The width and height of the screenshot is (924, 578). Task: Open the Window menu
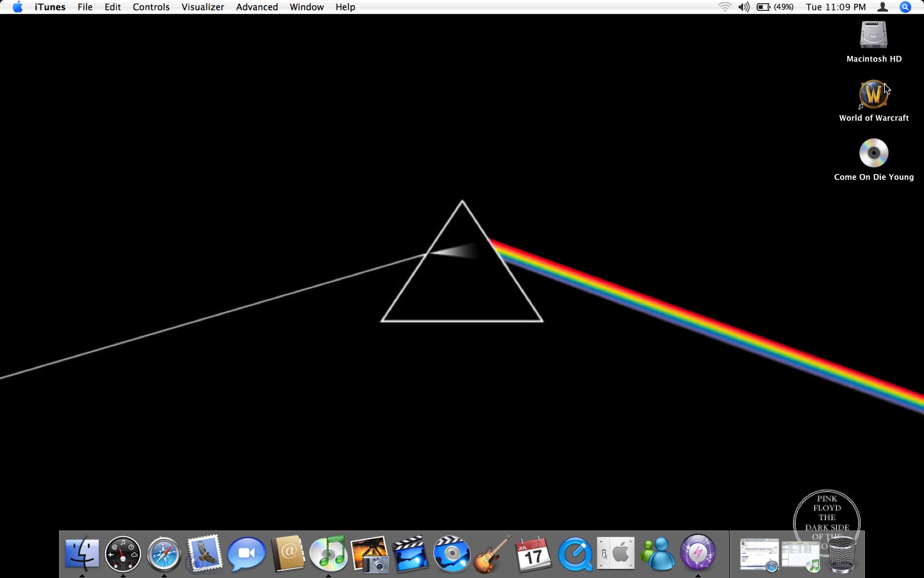[307, 7]
